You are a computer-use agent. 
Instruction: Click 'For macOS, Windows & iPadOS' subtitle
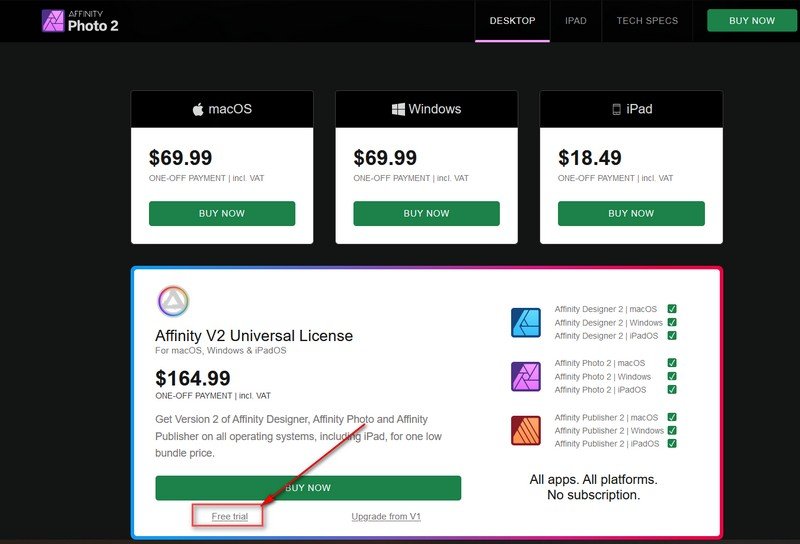(221, 351)
